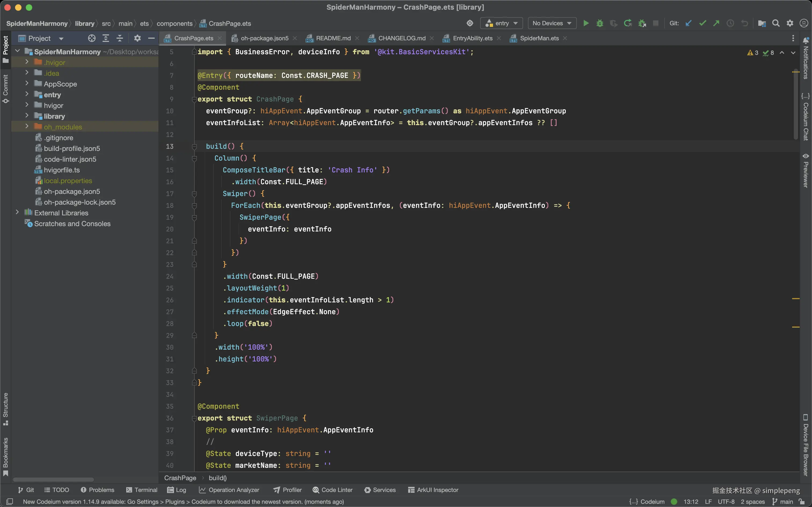812x507 pixels.
Task: Open IDE settings gear in toolbar
Action: pos(790,23)
